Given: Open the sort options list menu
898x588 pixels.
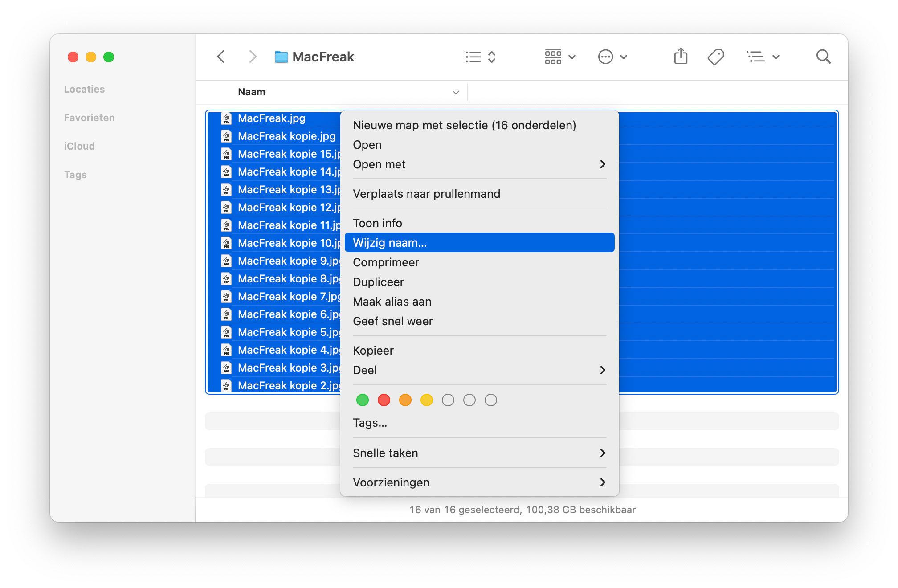Looking at the screenshot, I should (x=763, y=57).
